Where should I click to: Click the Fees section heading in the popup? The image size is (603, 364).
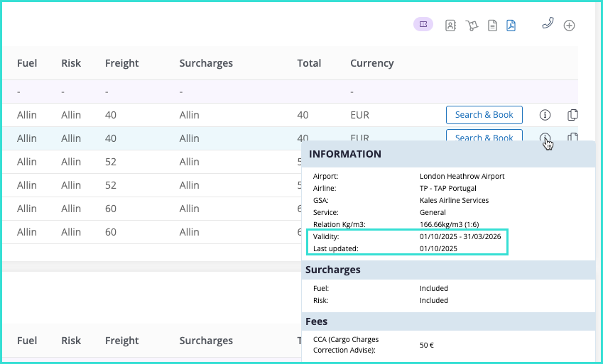pos(316,321)
